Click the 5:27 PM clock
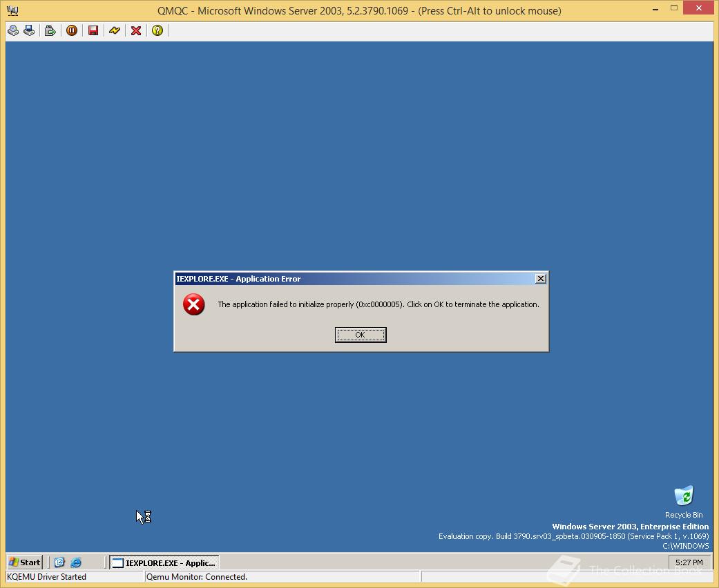This screenshot has height=588, width=719. pyautogui.click(x=689, y=562)
